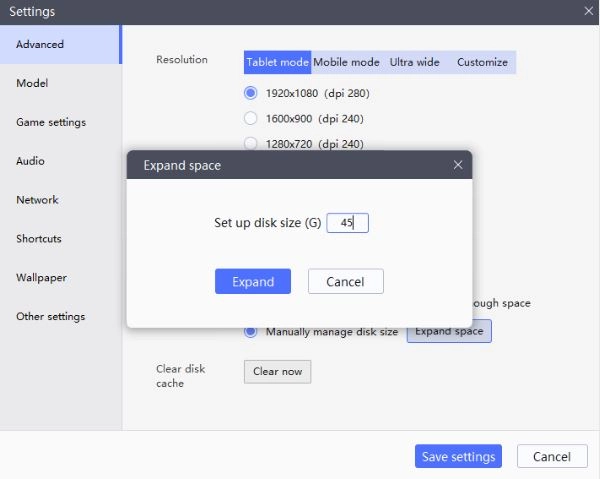
Task: Switch to Tablet mode tab
Action: (277, 62)
